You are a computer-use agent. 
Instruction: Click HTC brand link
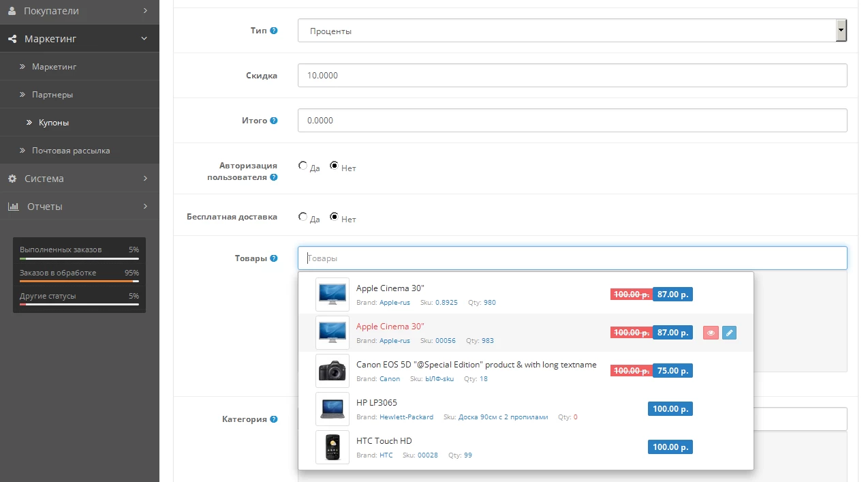386,455
